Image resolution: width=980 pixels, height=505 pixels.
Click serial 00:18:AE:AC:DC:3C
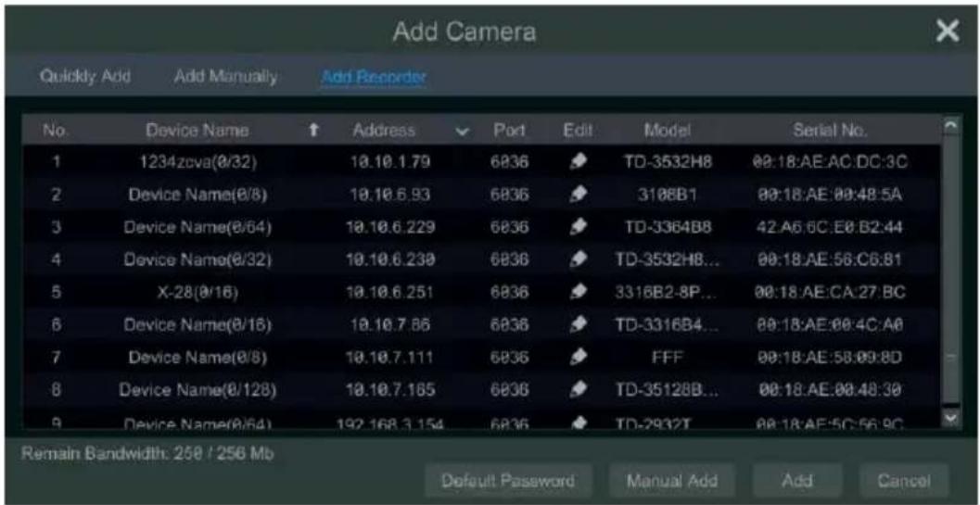click(830, 163)
